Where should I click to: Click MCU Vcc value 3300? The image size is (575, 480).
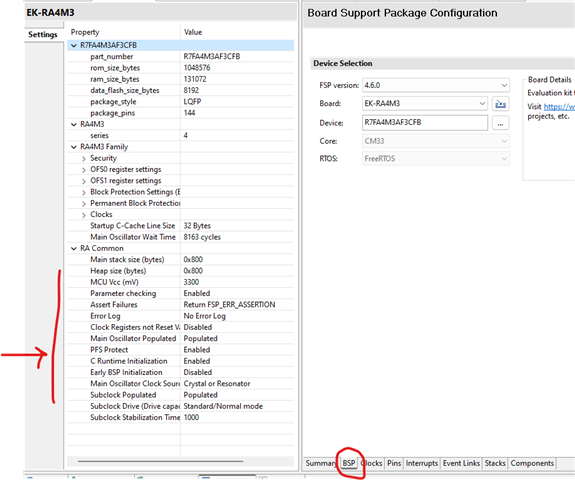[191, 282]
